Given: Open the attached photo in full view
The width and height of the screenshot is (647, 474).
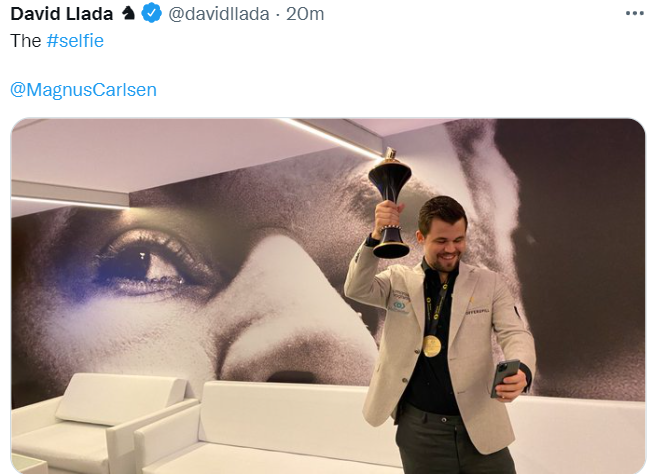Looking at the screenshot, I should pyautogui.click(x=328, y=296).
